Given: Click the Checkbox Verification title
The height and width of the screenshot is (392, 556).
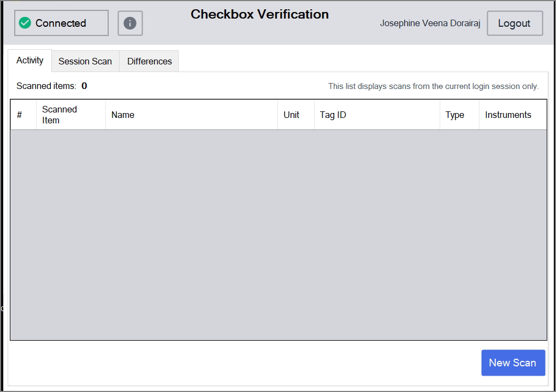Looking at the screenshot, I should pos(259,15).
